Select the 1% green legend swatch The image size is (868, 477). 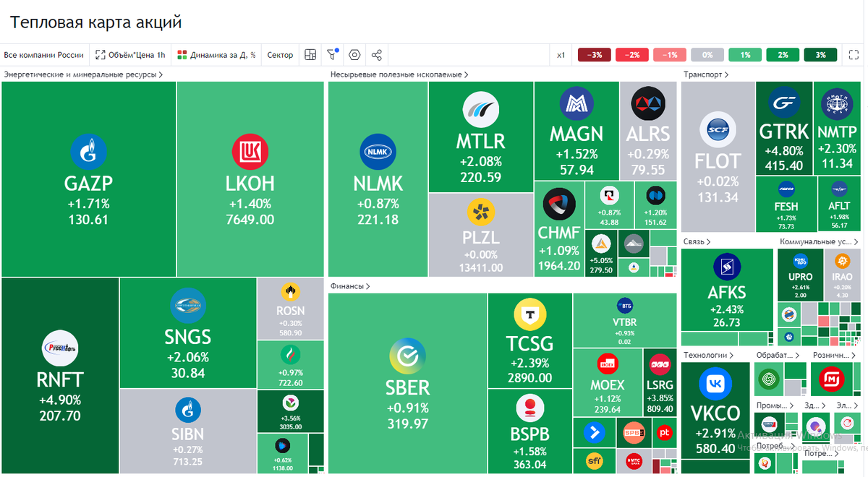click(745, 55)
